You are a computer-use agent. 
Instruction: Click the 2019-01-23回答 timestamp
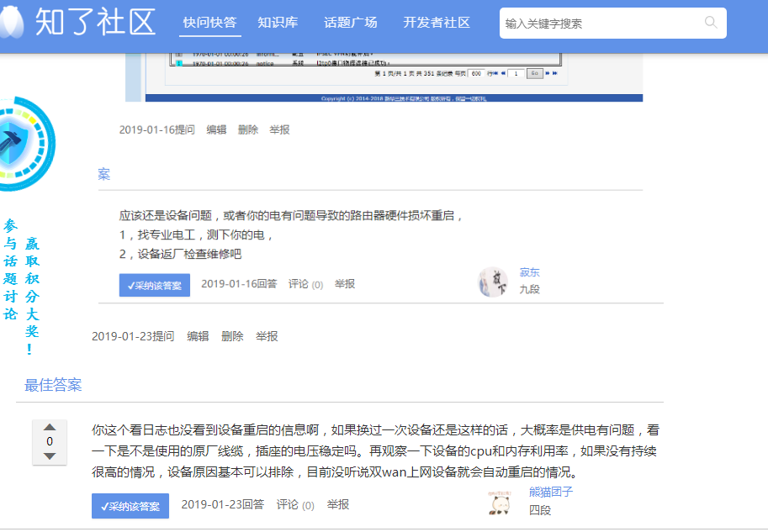tap(223, 504)
